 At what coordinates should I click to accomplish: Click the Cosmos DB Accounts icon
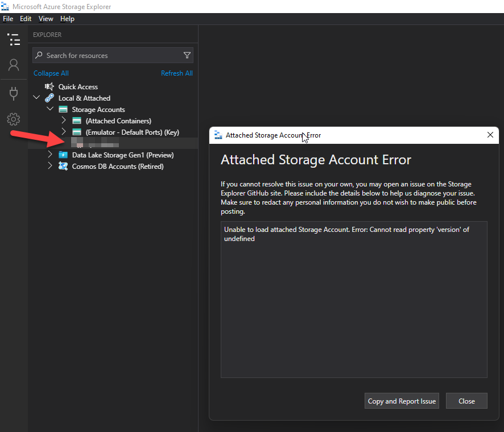click(63, 166)
